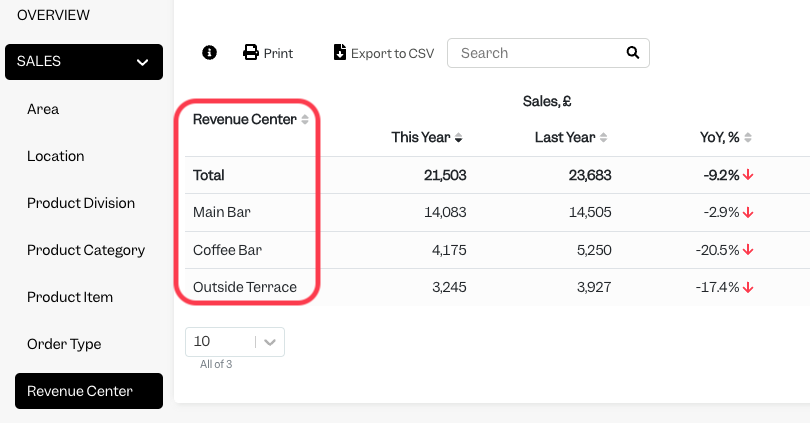The height and width of the screenshot is (423, 810).
Task: Select Location in the sales menu
Action: (x=56, y=156)
